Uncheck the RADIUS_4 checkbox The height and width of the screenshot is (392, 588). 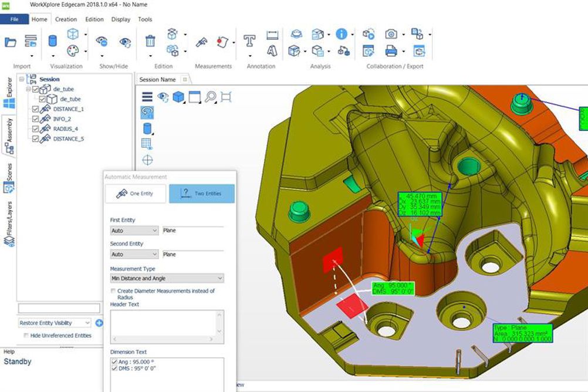(x=36, y=129)
